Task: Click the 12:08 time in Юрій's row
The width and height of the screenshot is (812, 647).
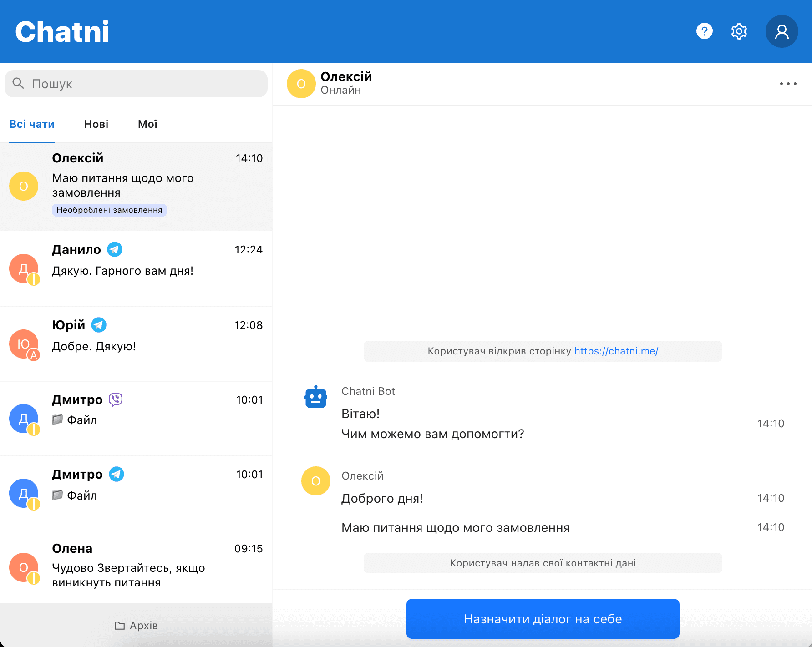Action: click(x=249, y=325)
